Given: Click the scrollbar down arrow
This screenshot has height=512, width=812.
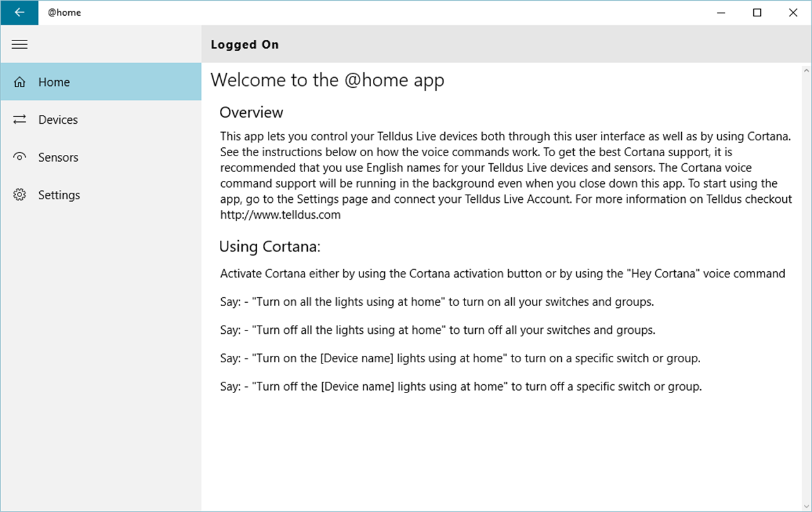Looking at the screenshot, I should click(x=806, y=506).
